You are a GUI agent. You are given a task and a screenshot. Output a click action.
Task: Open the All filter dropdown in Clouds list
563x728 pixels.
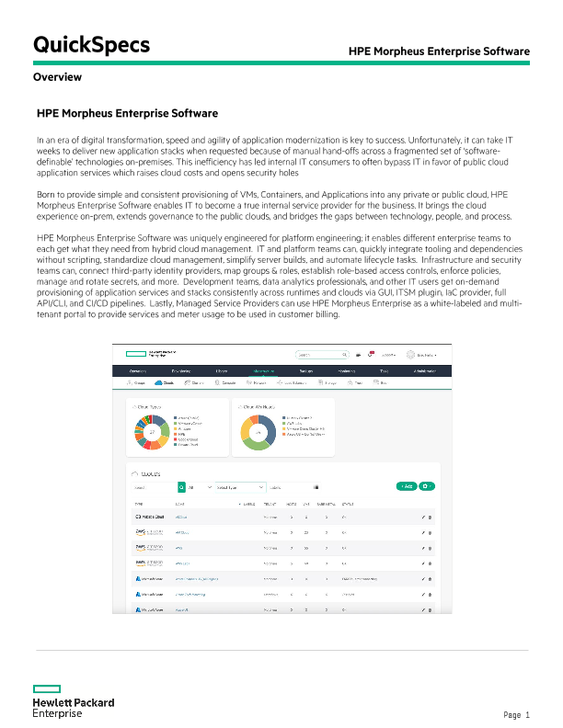coord(201,487)
